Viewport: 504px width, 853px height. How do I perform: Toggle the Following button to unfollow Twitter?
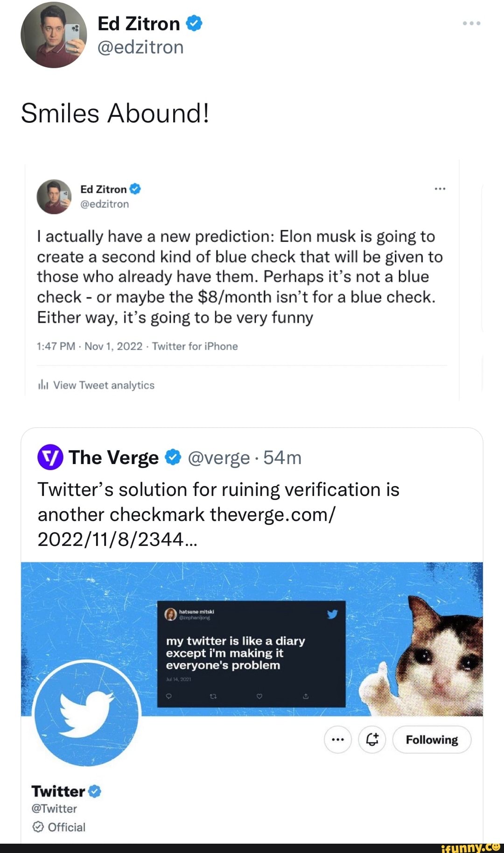[x=432, y=739]
